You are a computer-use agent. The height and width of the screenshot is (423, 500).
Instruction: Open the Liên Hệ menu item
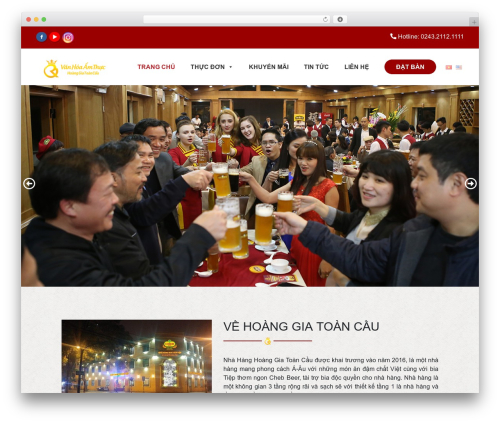(356, 67)
